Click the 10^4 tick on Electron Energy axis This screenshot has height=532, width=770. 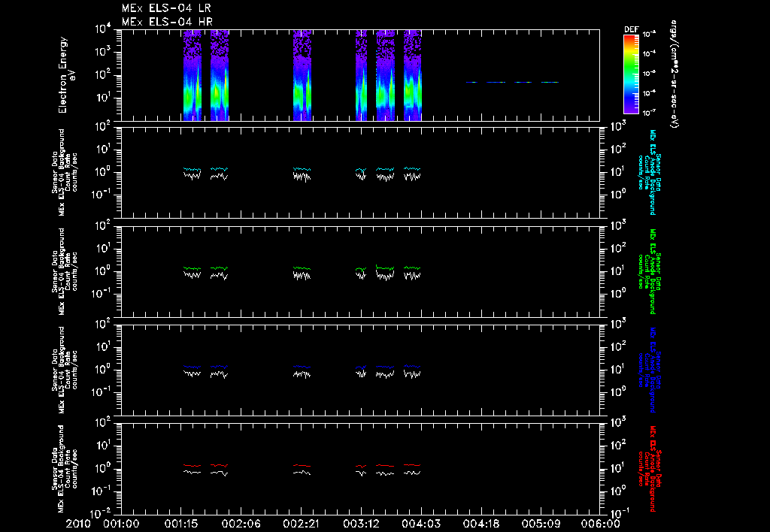pyautogui.click(x=102, y=29)
